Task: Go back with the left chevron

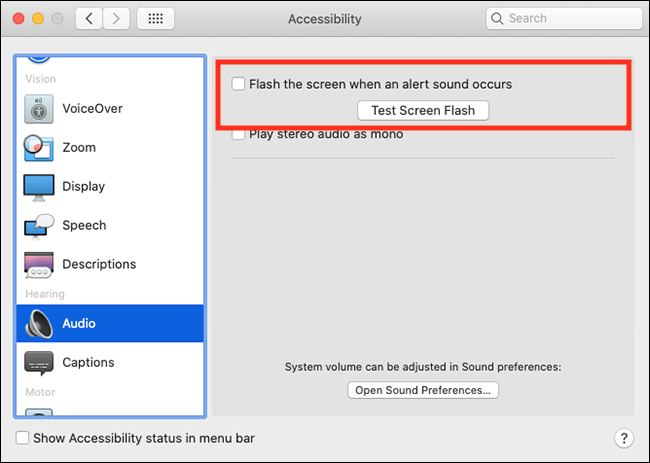Action: click(89, 19)
